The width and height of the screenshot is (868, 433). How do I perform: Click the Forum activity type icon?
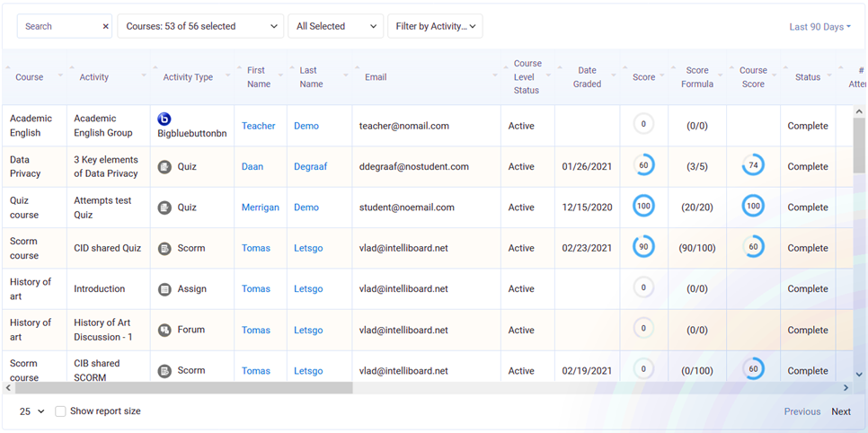[164, 330]
